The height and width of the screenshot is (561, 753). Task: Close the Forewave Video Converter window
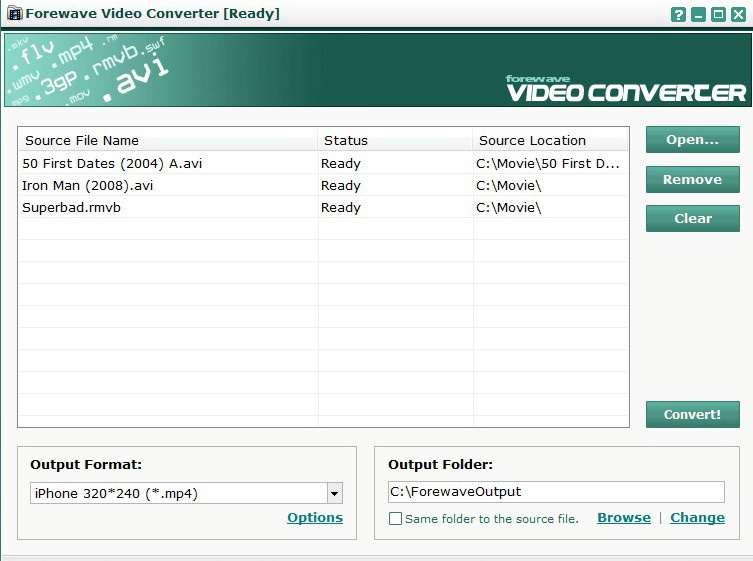(738, 14)
